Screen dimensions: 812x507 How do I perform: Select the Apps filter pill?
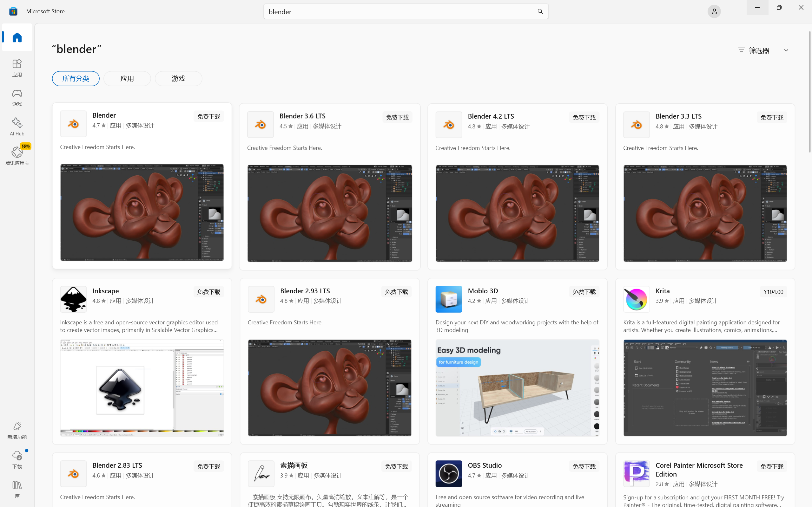127,78
